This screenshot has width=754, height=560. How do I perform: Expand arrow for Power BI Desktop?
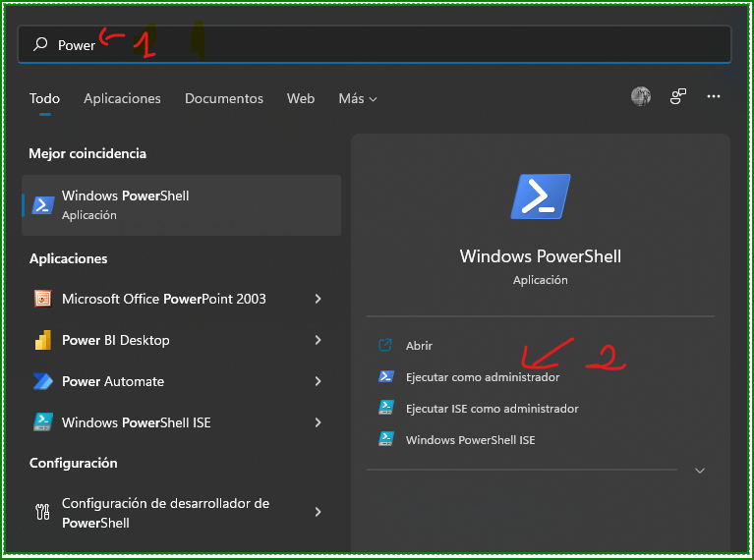click(318, 340)
